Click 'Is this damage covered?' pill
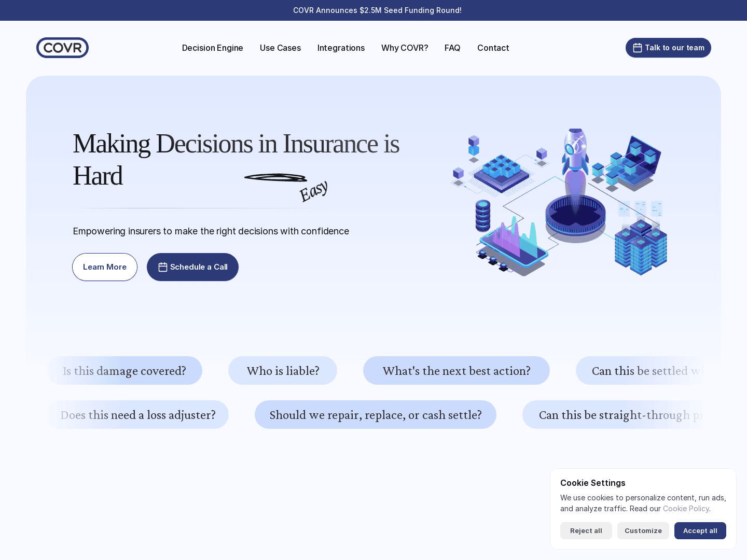The width and height of the screenshot is (747, 560). [125, 371]
